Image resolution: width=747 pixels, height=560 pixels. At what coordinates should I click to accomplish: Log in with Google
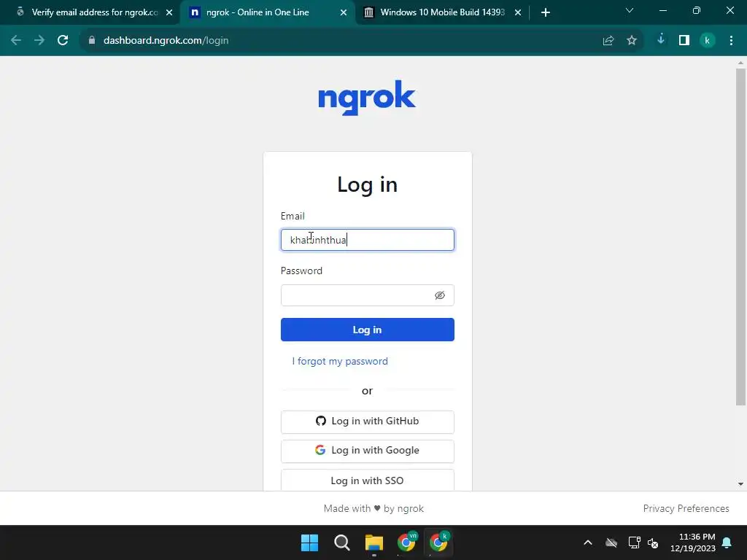[368, 451]
